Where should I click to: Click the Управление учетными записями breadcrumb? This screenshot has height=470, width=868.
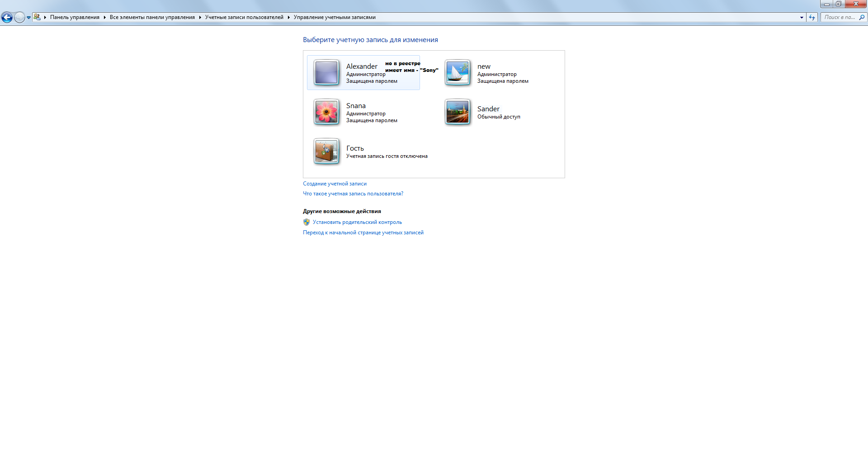click(335, 17)
